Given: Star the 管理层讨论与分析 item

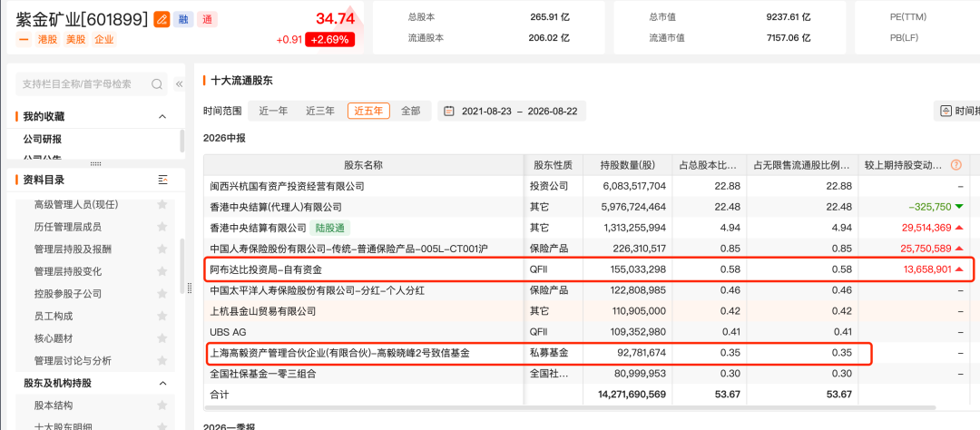Looking at the screenshot, I should (x=162, y=361).
